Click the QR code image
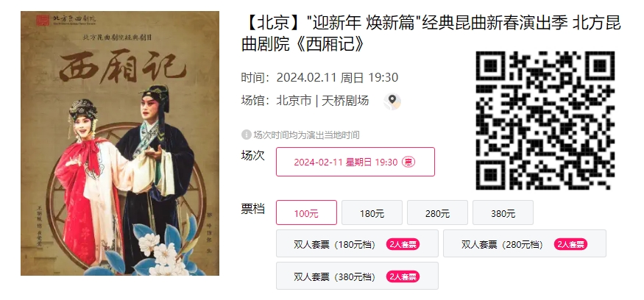This screenshot has height=300, width=644. point(545,121)
